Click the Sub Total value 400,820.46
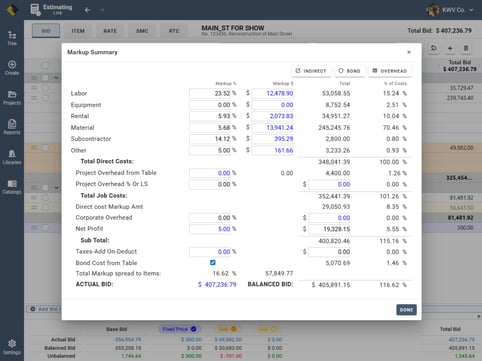Image resolution: width=482 pixels, height=361 pixels. [334, 241]
